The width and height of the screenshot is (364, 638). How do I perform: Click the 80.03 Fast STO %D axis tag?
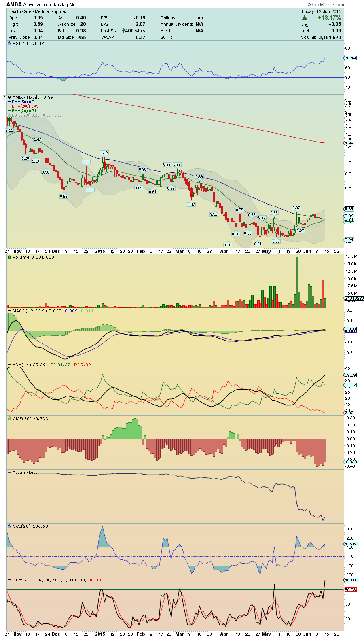click(x=350, y=590)
